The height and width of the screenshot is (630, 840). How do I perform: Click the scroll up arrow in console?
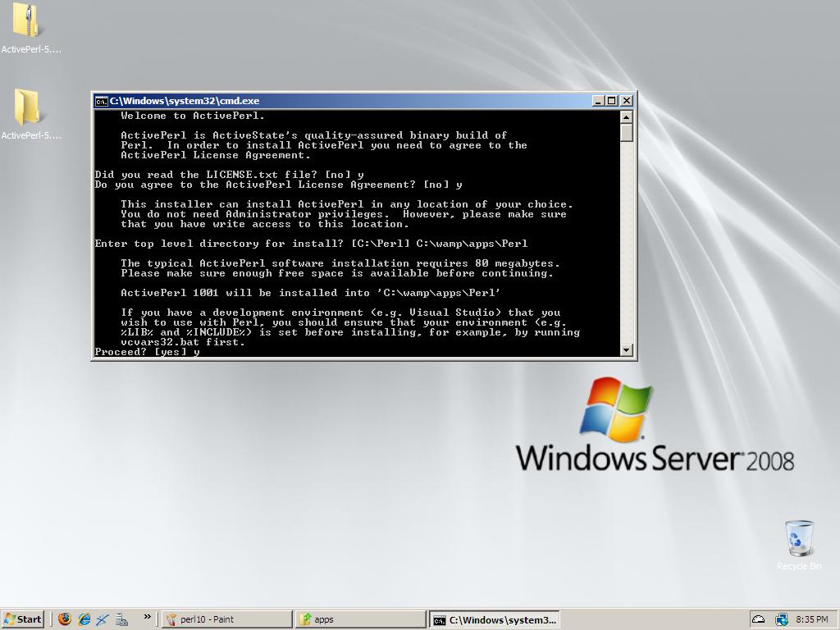coord(627,116)
